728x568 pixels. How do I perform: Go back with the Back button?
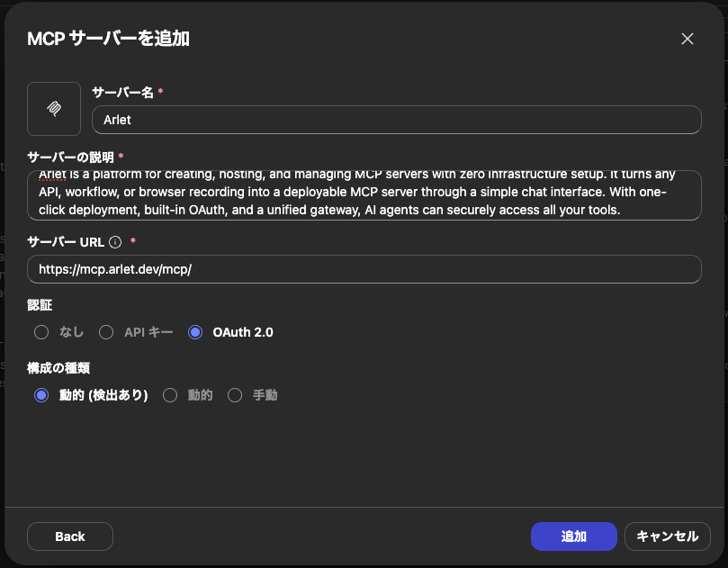70,536
